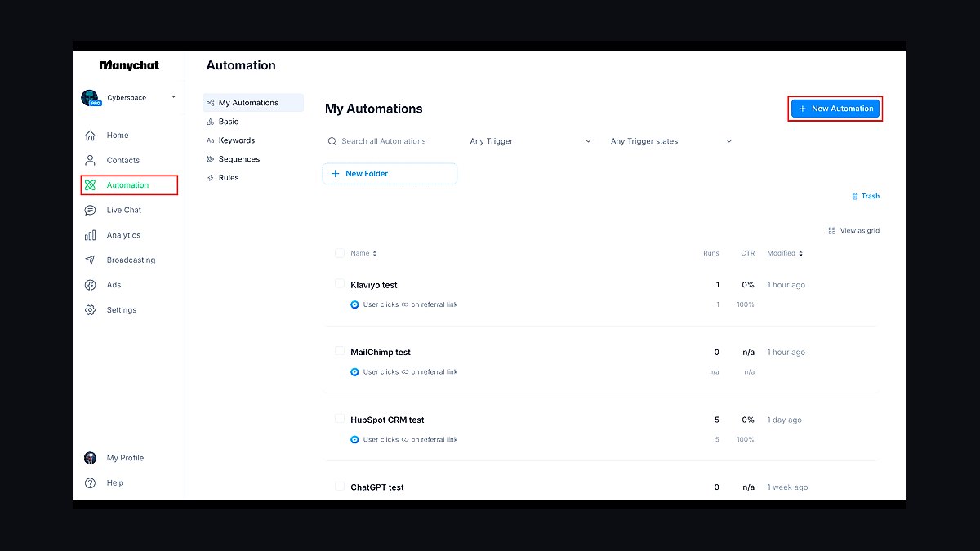Sort by the Name column header
Viewport: 980px width, 551px height.
click(363, 253)
